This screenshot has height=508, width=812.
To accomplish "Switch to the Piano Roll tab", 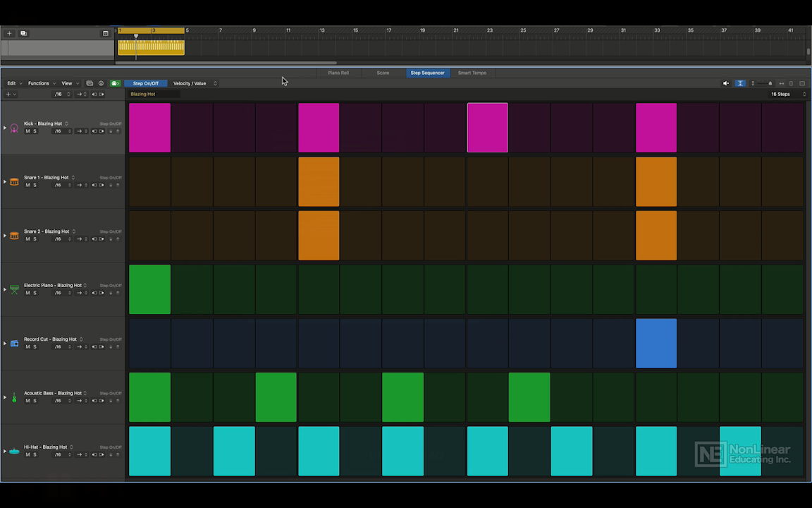I will click(338, 73).
